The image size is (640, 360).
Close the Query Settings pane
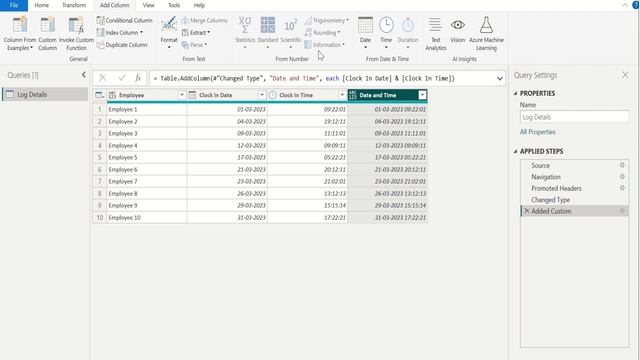625,75
